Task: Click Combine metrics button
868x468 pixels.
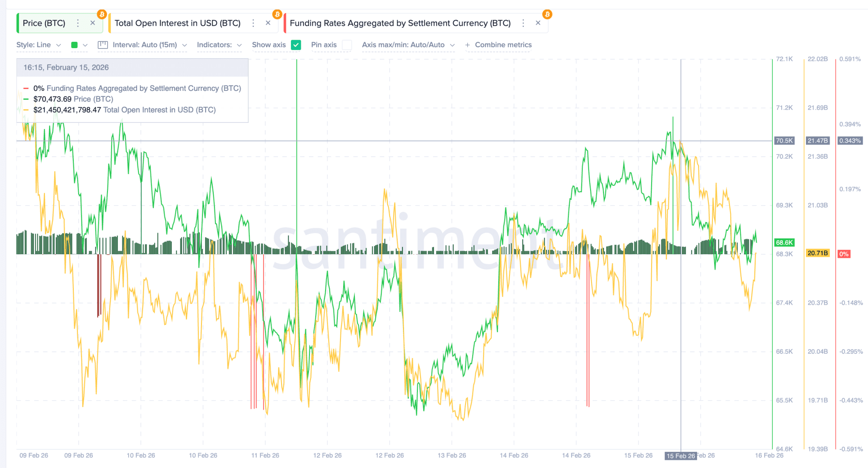Action: coord(498,45)
